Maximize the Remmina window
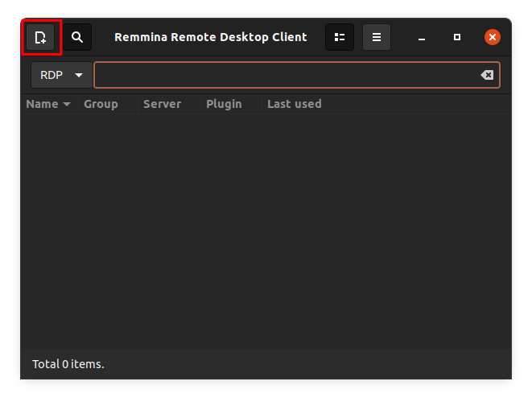532x402 pixels. click(457, 37)
